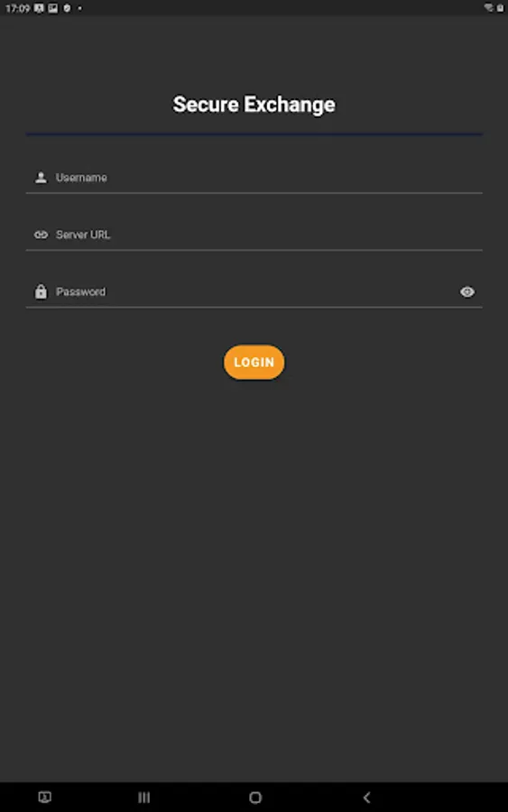
Task: Tap the leftmost screen-assist icon in navigation bar
Action: coord(45,797)
